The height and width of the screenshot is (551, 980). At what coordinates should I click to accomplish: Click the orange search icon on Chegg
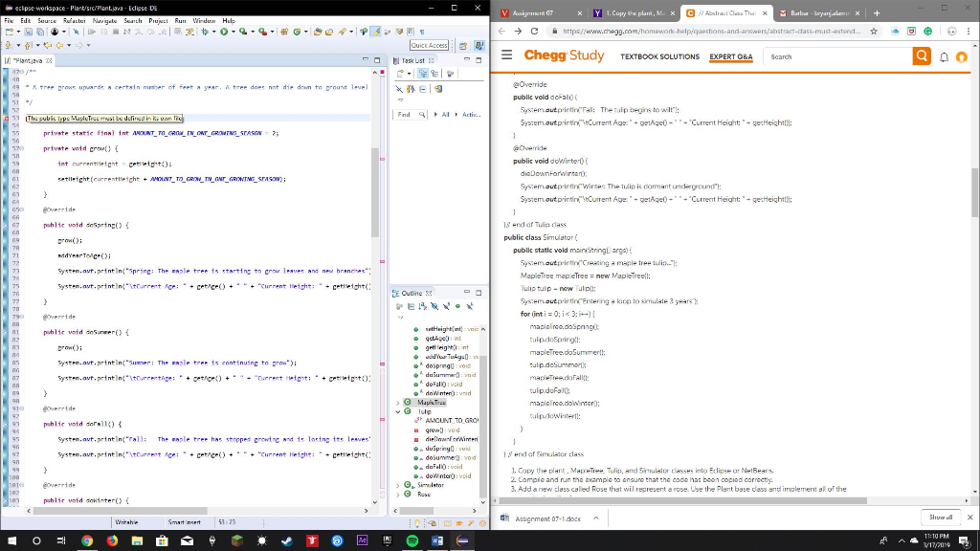tap(920, 55)
